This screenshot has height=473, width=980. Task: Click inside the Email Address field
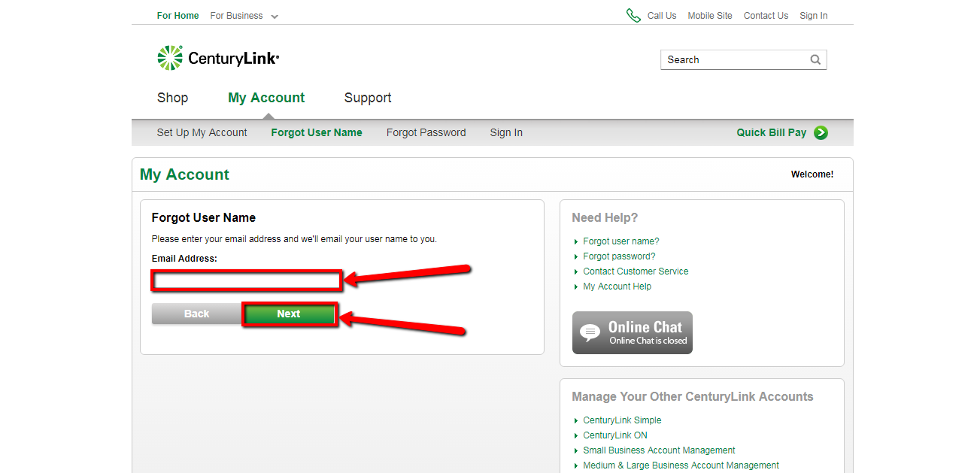coord(246,280)
